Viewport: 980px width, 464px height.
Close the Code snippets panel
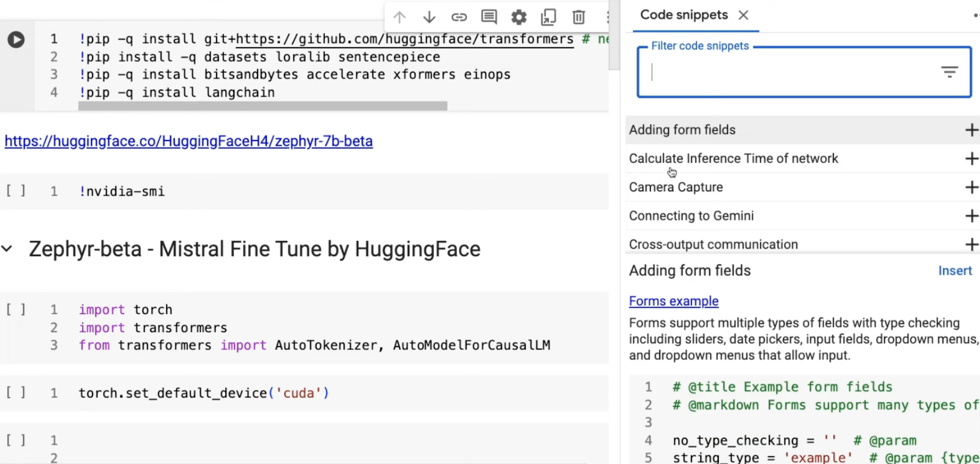(x=743, y=15)
